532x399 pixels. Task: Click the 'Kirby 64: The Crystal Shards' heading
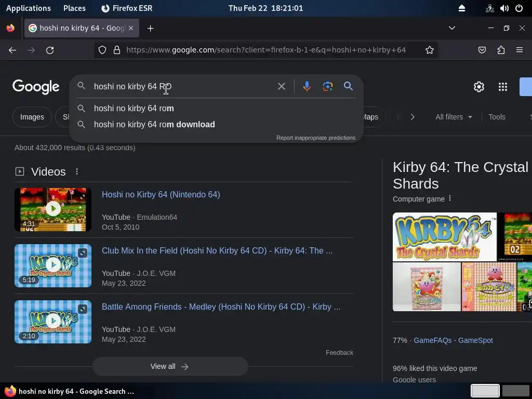(460, 176)
